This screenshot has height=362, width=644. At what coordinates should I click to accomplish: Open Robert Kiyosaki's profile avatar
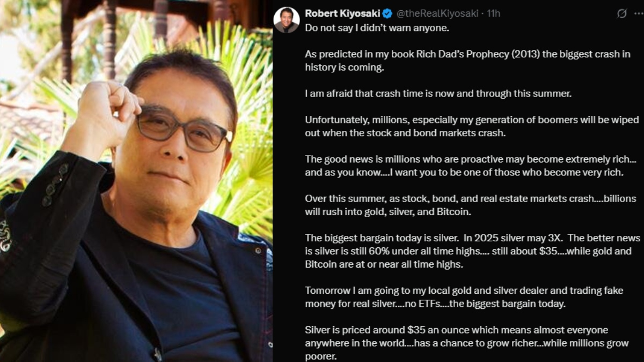(287, 20)
